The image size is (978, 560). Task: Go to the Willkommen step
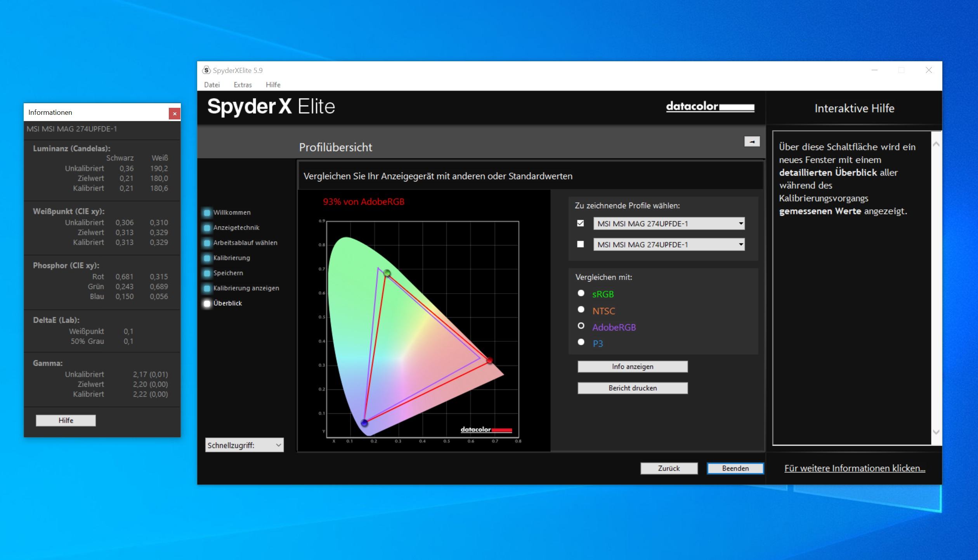232,213
